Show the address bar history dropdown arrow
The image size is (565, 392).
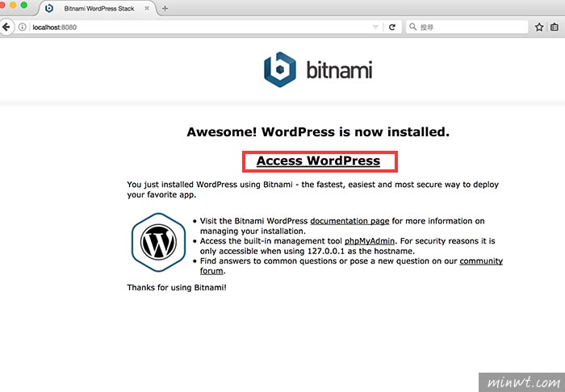point(375,27)
